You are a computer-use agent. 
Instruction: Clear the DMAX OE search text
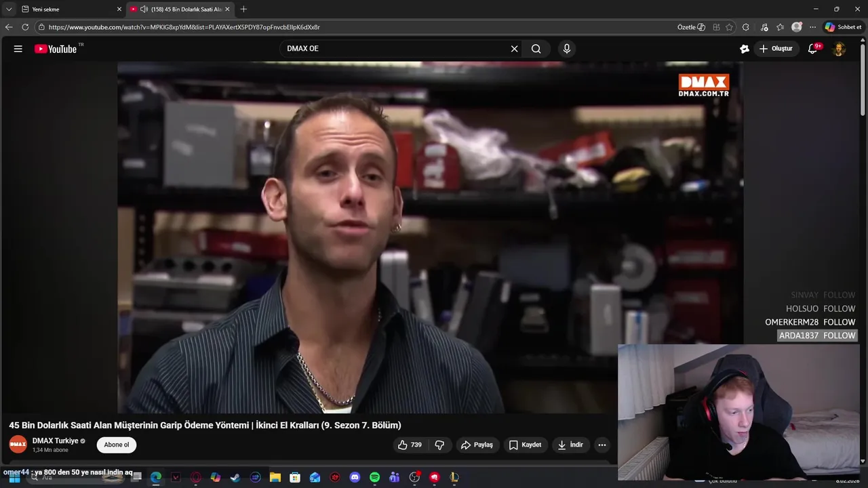(514, 49)
